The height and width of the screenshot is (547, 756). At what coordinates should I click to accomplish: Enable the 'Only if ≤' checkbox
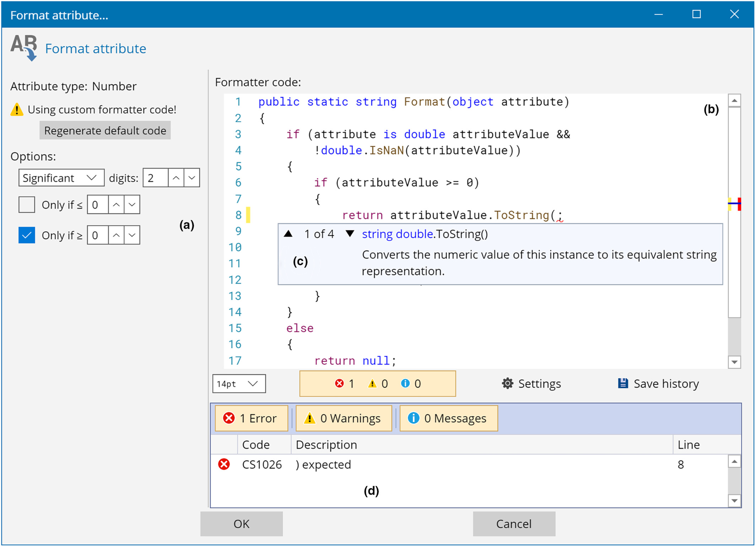click(27, 205)
